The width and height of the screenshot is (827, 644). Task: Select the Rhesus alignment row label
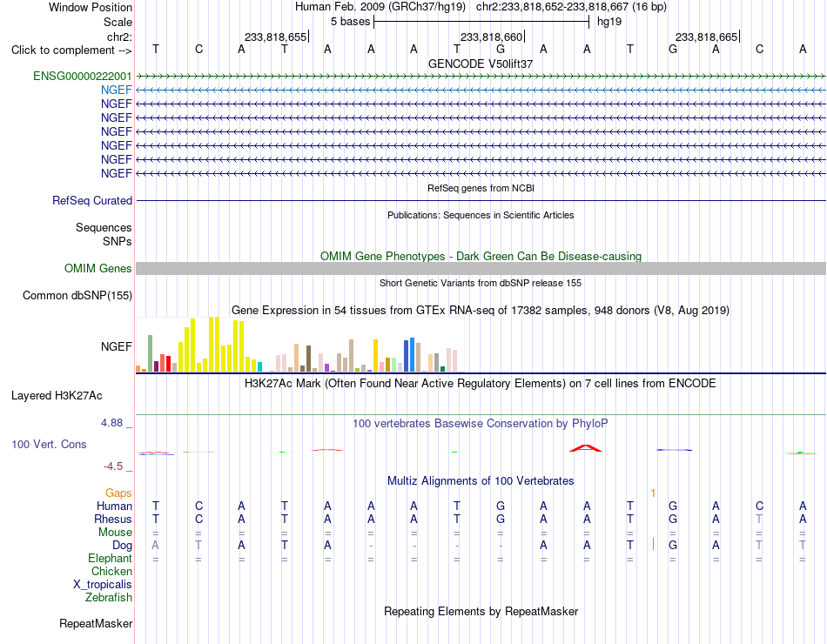[113, 519]
